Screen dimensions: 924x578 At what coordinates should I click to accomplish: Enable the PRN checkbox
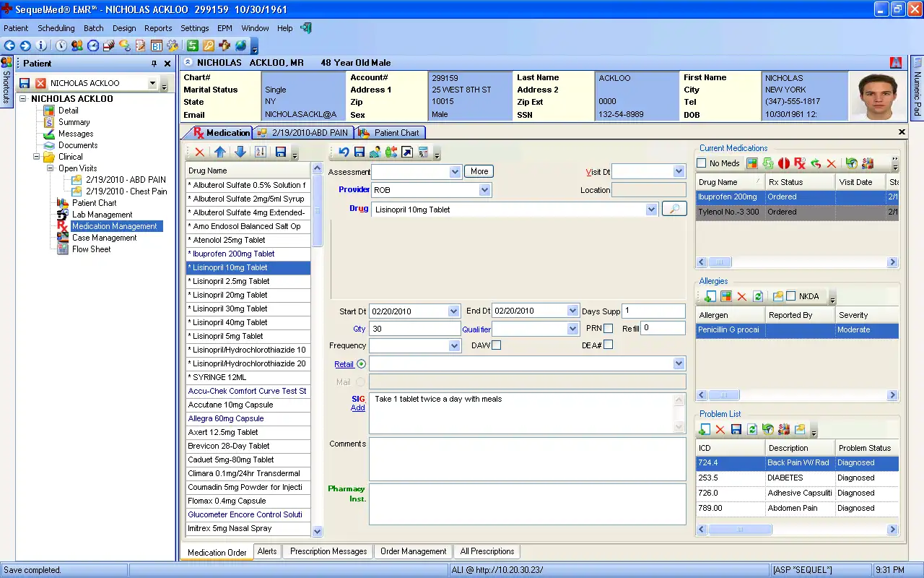point(610,329)
